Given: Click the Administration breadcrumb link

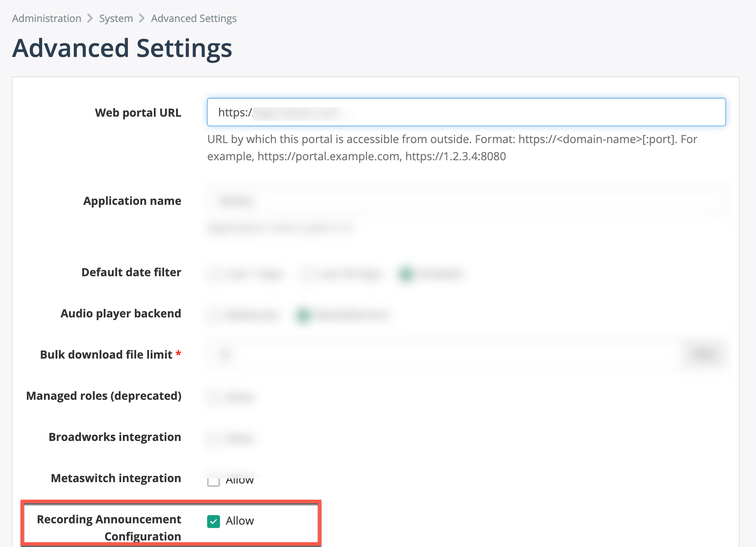Looking at the screenshot, I should [x=47, y=18].
